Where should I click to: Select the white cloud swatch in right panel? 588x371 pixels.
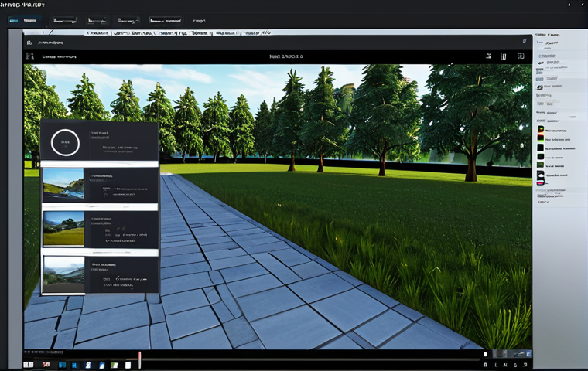[540, 174]
